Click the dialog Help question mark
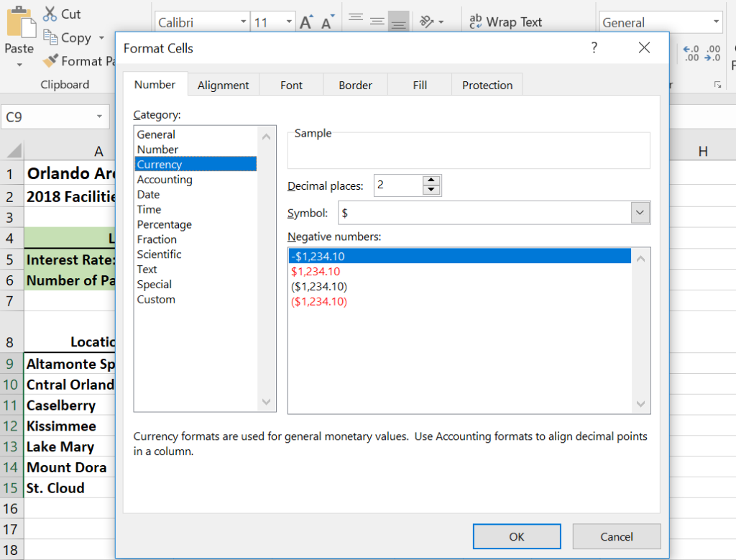736x560 pixels. pyautogui.click(x=594, y=47)
